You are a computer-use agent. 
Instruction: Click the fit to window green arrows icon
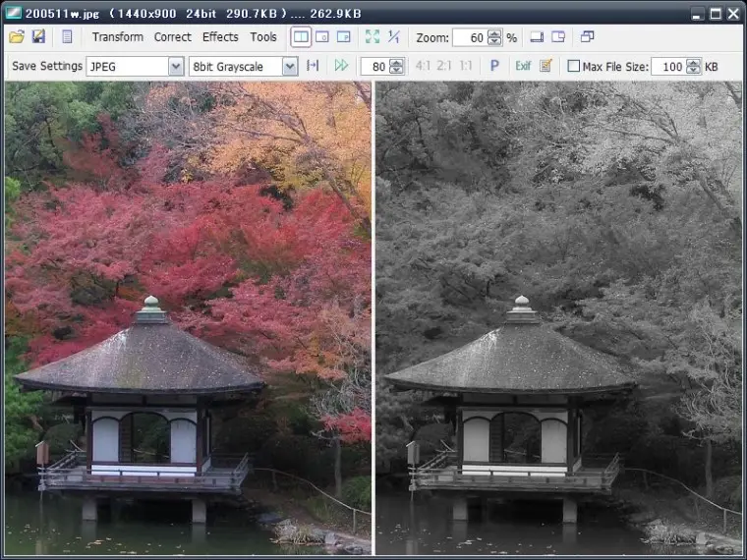[373, 36]
